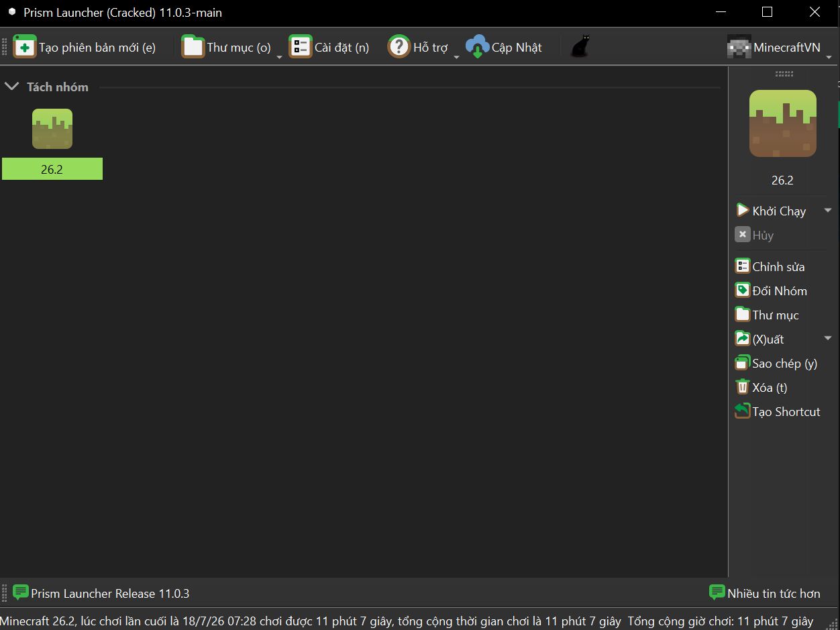Click the Xóa trash can icon
Screen dimensions: 840x630
(742, 387)
